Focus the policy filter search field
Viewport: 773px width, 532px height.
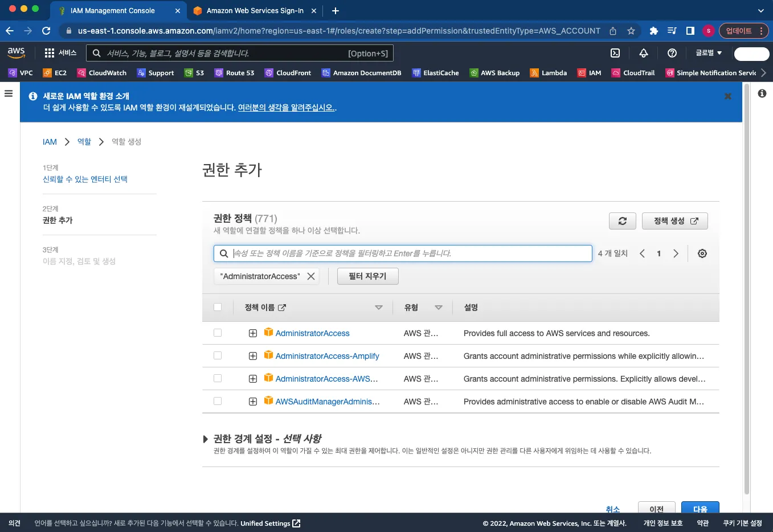(403, 253)
